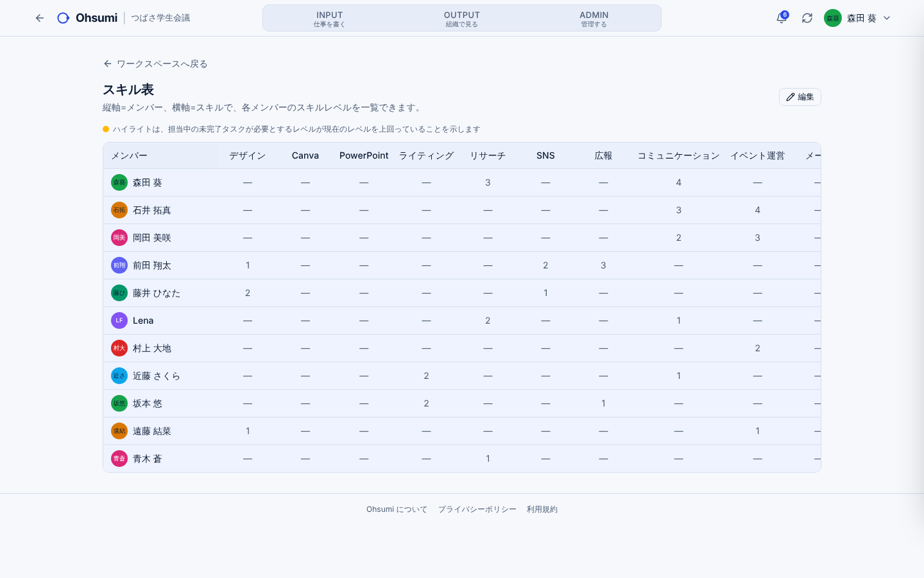Open the Ohsumi について footer link
924x578 pixels.
[397, 509]
